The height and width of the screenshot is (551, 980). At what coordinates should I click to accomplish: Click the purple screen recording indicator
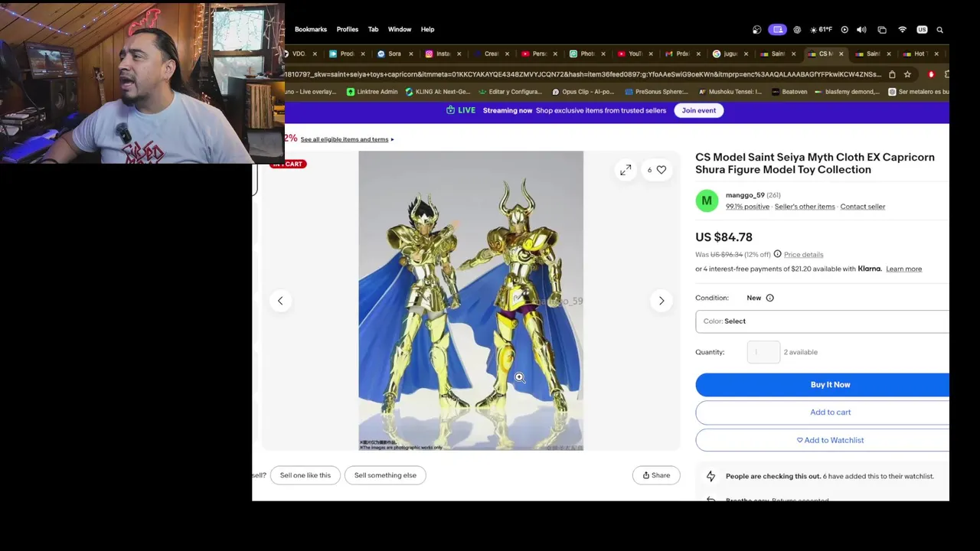(778, 30)
